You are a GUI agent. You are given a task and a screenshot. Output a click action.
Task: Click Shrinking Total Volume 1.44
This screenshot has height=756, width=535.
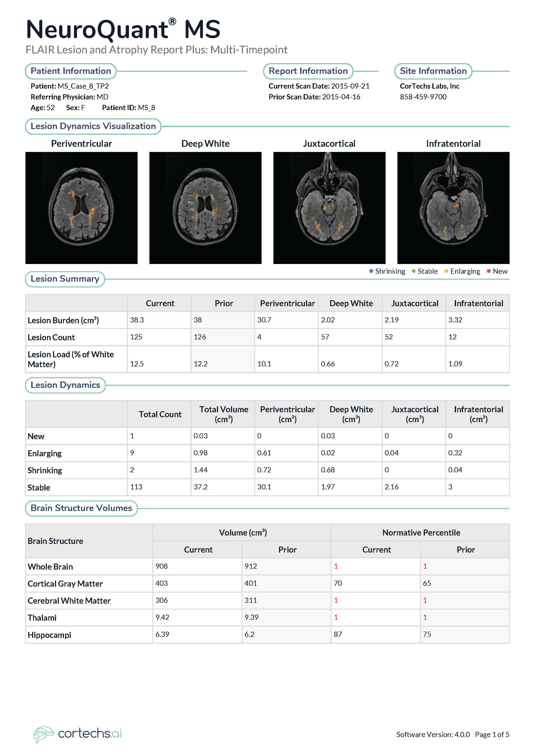click(x=201, y=470)
